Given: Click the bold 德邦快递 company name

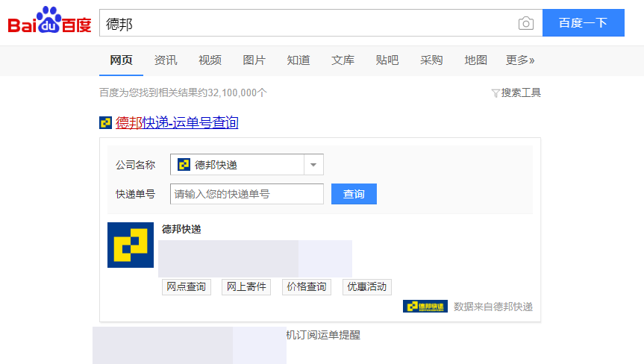Looking at the screenshot, I should pos(181,229).
